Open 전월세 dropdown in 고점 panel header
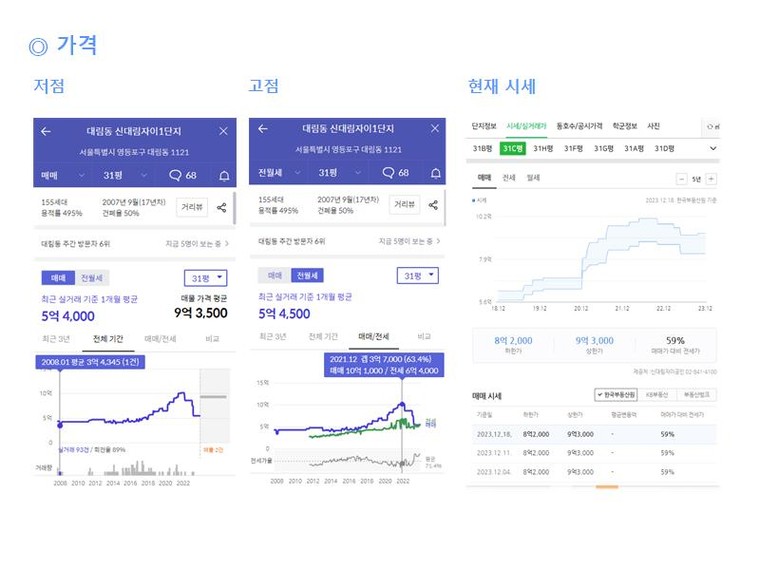Image resolution: width=760 pixels, height=570 pixels. pos(279,173)
